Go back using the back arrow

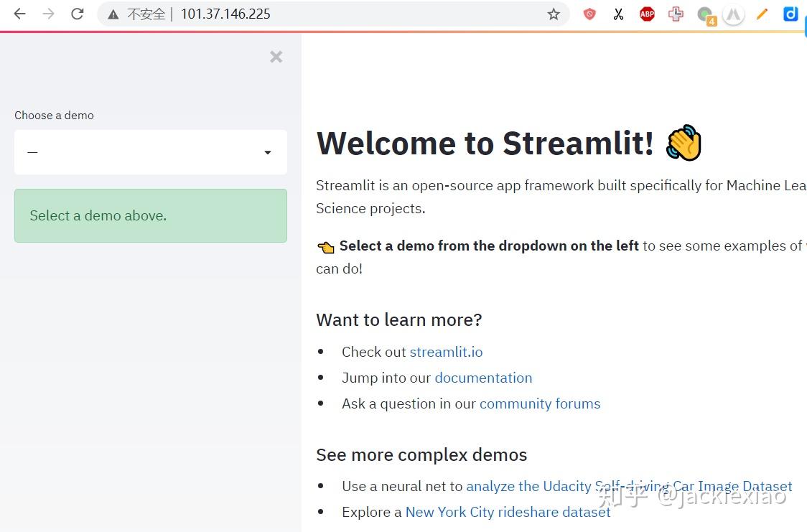[x=19, y=14]
